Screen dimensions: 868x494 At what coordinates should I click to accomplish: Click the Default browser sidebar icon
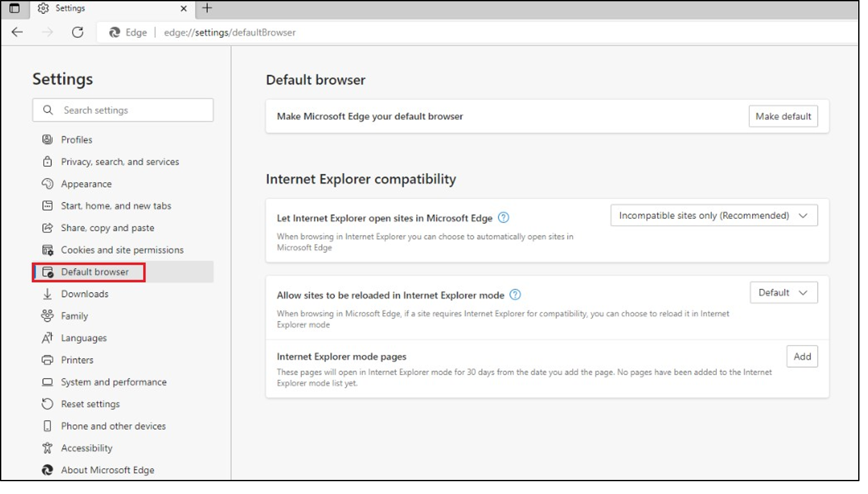(47, 272)
